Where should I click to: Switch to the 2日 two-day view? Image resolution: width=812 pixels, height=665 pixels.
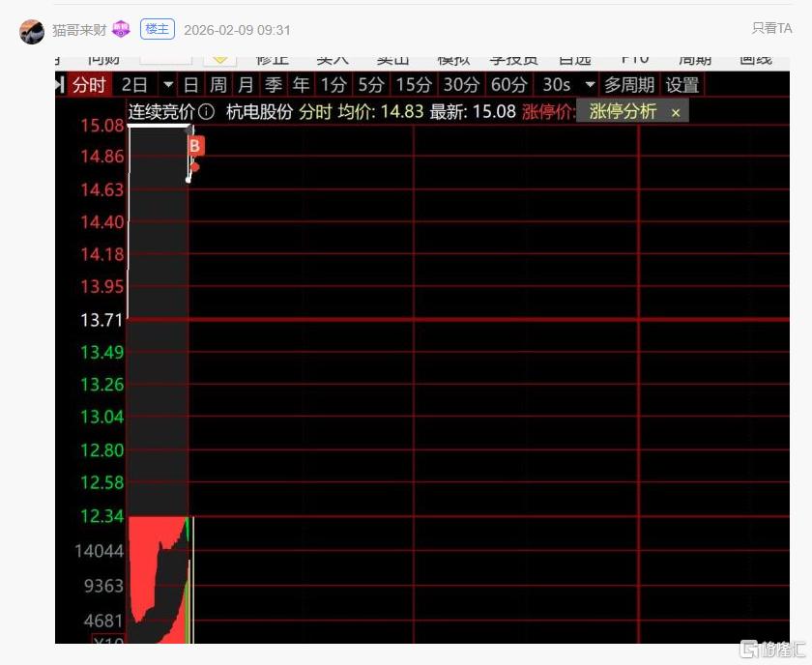click(x=134, y=85)
